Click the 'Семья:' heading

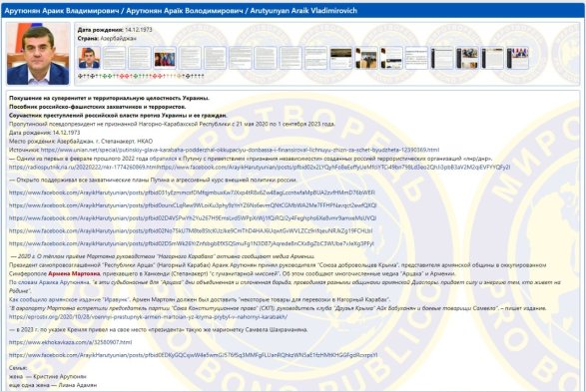[x=18, y=368]
